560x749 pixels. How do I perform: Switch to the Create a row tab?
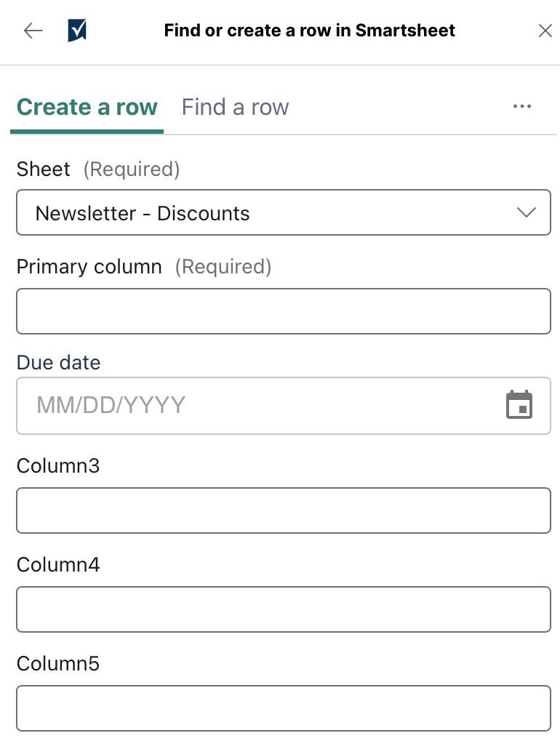87,107
